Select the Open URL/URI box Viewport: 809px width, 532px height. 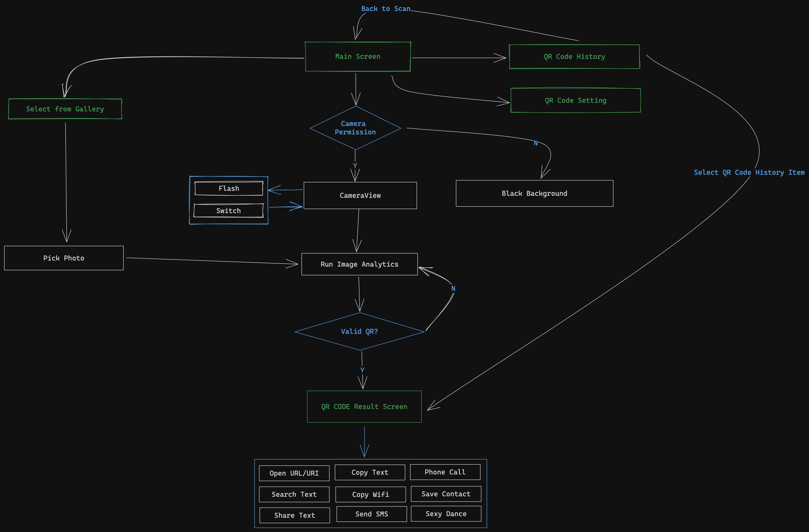[294, 473]
